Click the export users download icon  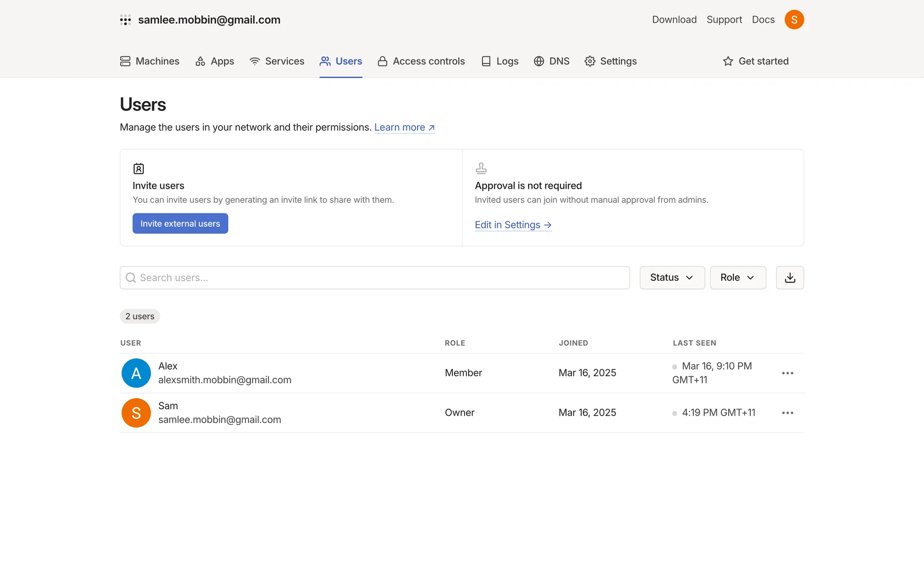click(x=790, y=277)
